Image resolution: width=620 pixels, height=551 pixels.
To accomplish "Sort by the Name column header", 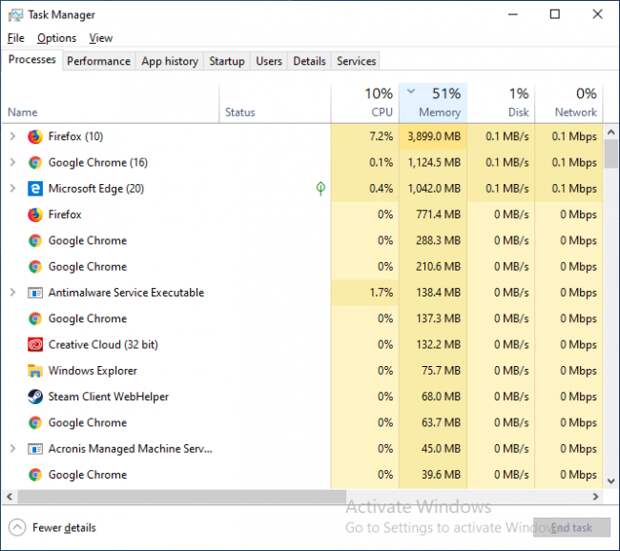I will click(110, 103).
